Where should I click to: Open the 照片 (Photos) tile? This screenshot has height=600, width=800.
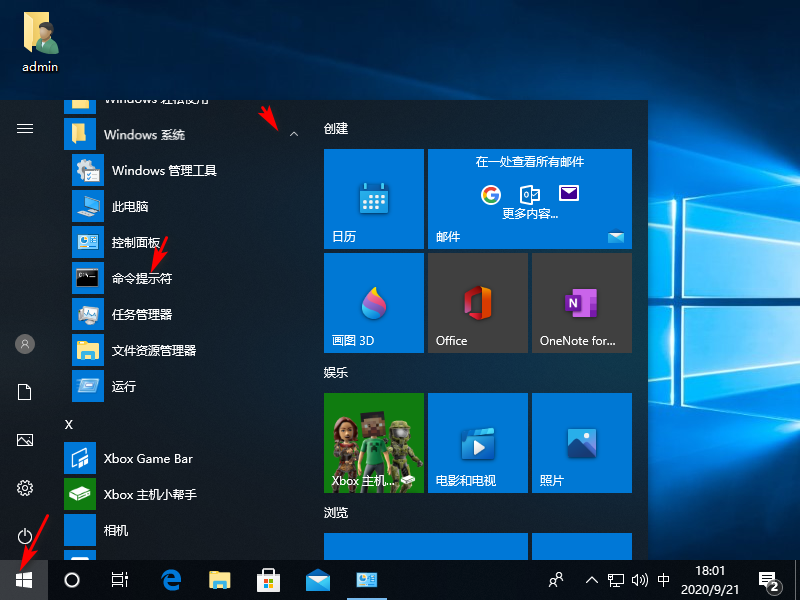tap(581, 443)
